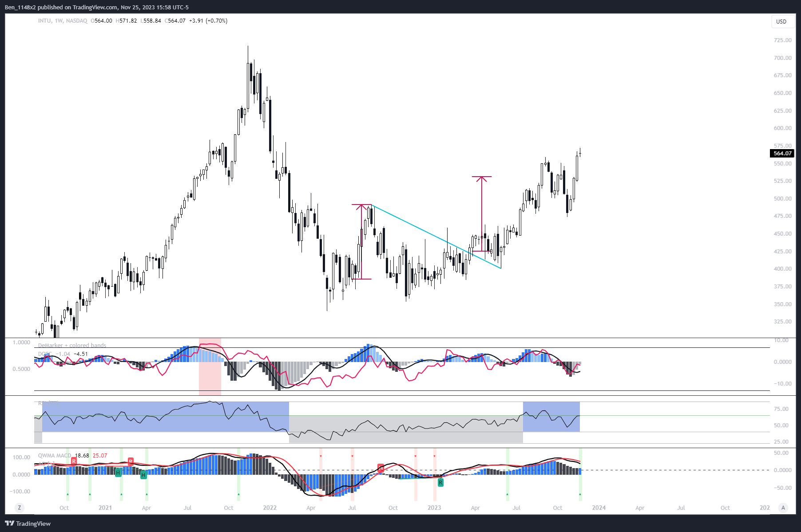The image size is (801, 532).
Task: Click the 350.00 price axis label
Action: click(783, 304)
